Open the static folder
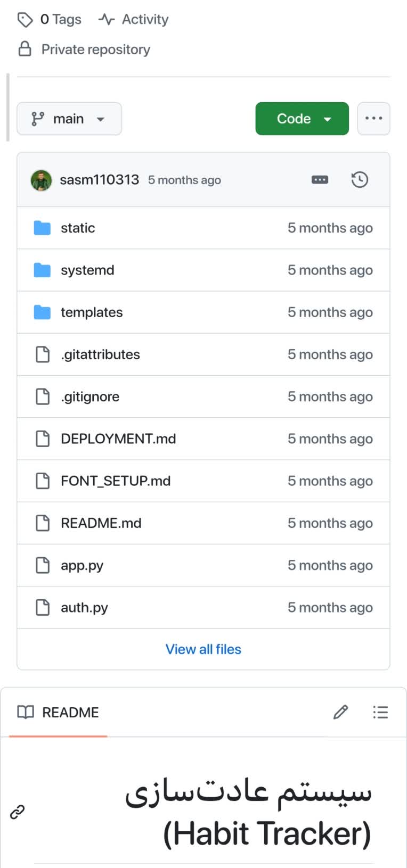Image resolution: width=407 pixels, height=868 pixels. 78,228
